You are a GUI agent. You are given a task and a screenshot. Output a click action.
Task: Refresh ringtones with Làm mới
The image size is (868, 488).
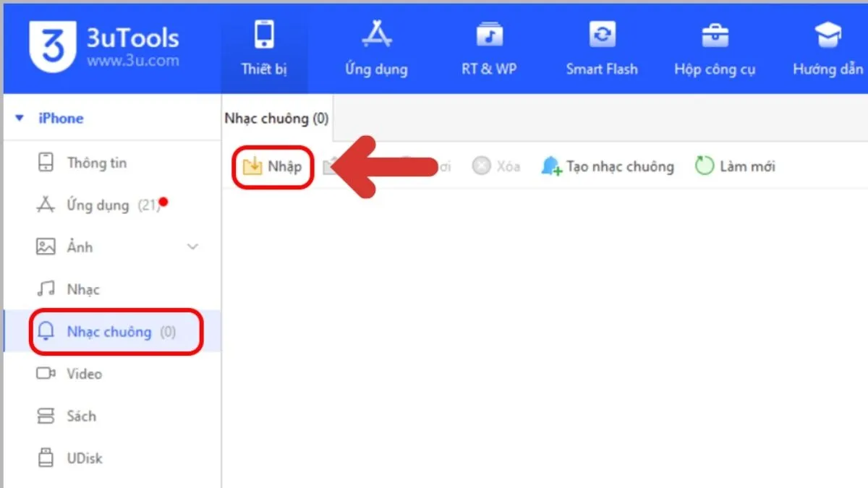click(734, 166)
